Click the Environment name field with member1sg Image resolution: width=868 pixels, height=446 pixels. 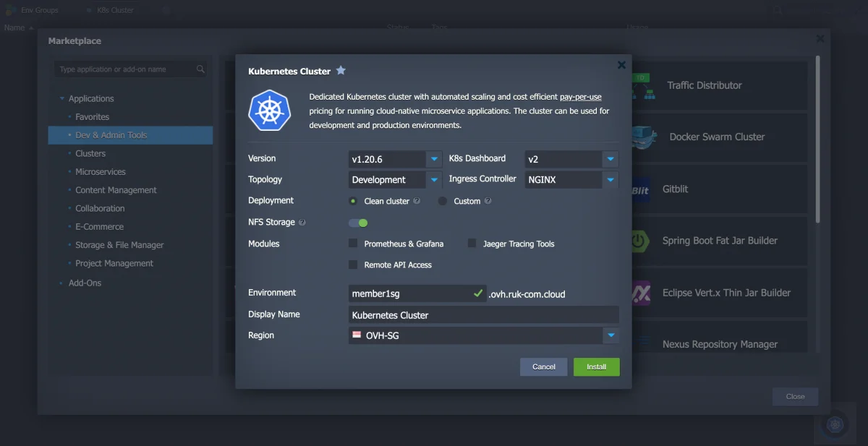click(x=417, y=293)
